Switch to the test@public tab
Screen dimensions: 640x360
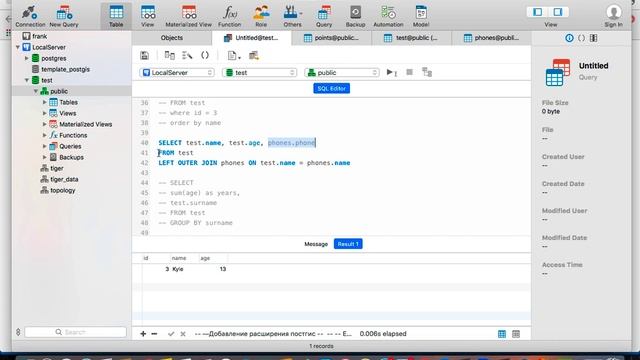point(411,38)
